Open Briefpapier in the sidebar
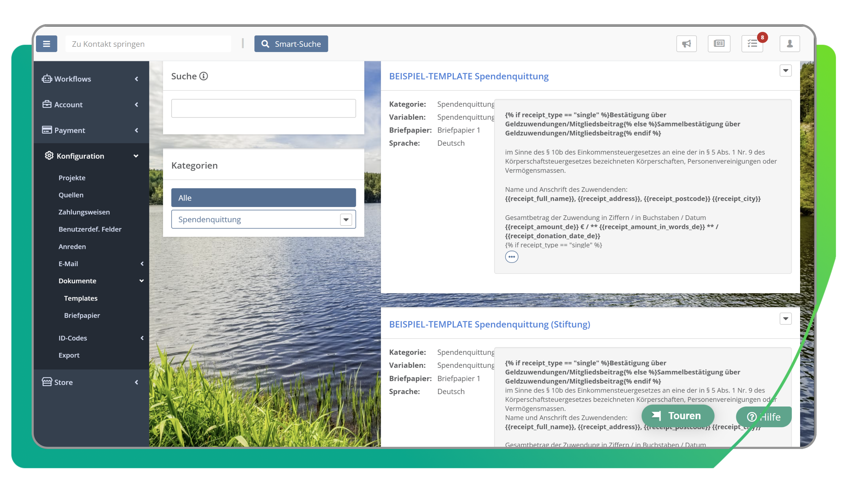 click(x=82, y=315)
